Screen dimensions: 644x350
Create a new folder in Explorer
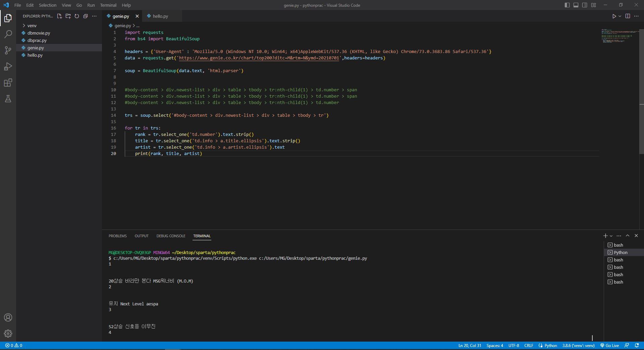pyautogui.click(x=68, y=16)
